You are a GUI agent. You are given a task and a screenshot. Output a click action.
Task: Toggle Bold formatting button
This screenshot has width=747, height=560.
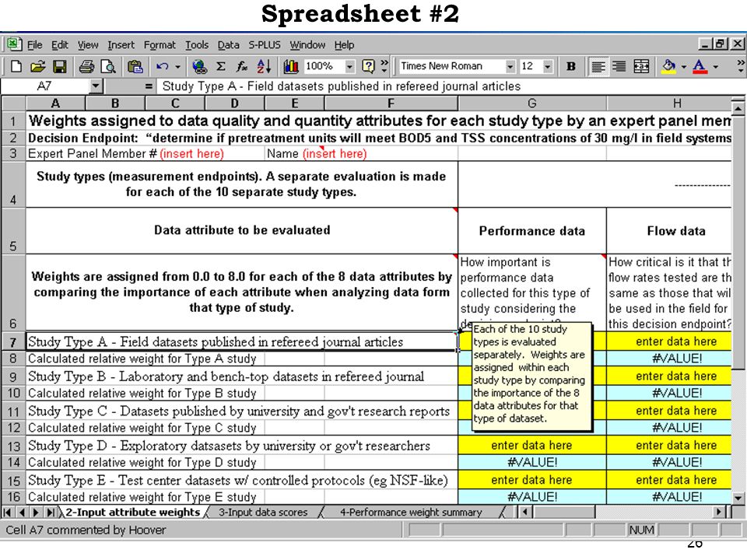(570, 66)
